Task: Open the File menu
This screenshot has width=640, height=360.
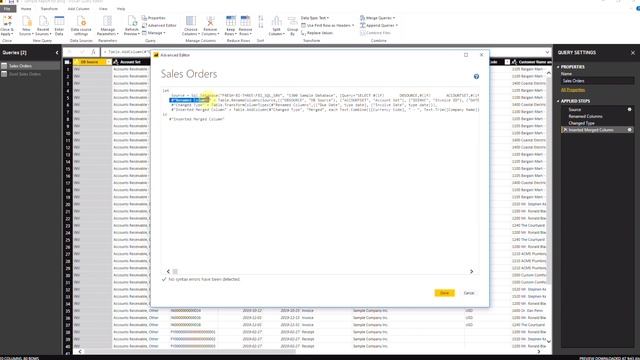Action: coord(7,9)
